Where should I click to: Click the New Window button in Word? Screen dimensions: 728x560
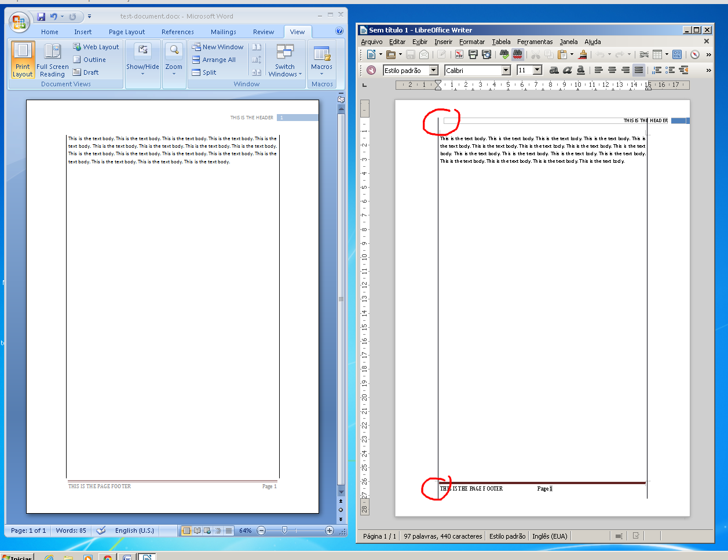tap(218, 47)
